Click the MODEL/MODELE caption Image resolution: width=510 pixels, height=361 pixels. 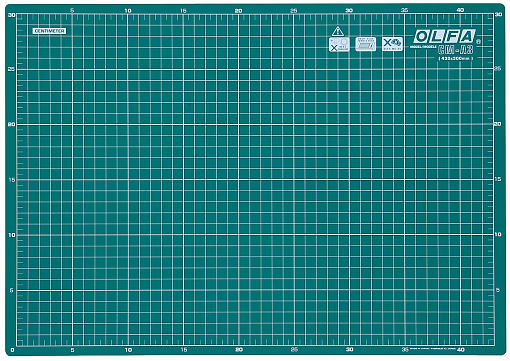423,47
